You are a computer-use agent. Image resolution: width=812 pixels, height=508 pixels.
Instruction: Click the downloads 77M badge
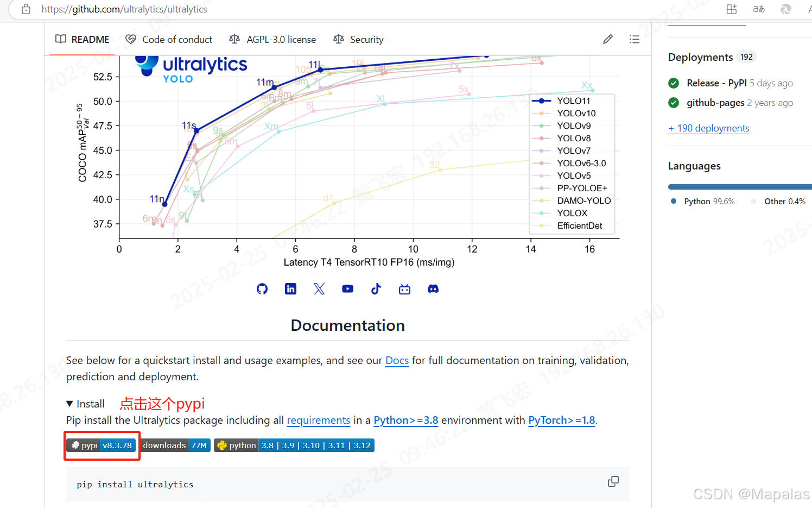click(175, 445)
